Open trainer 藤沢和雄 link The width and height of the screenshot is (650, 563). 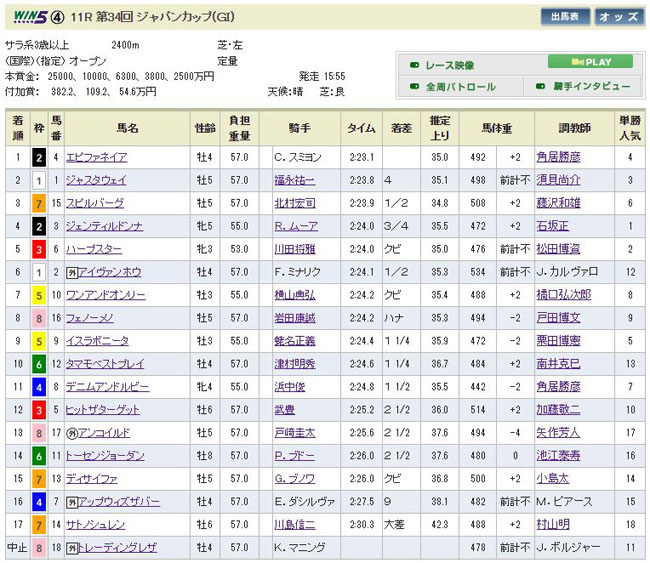click(571, 203)
